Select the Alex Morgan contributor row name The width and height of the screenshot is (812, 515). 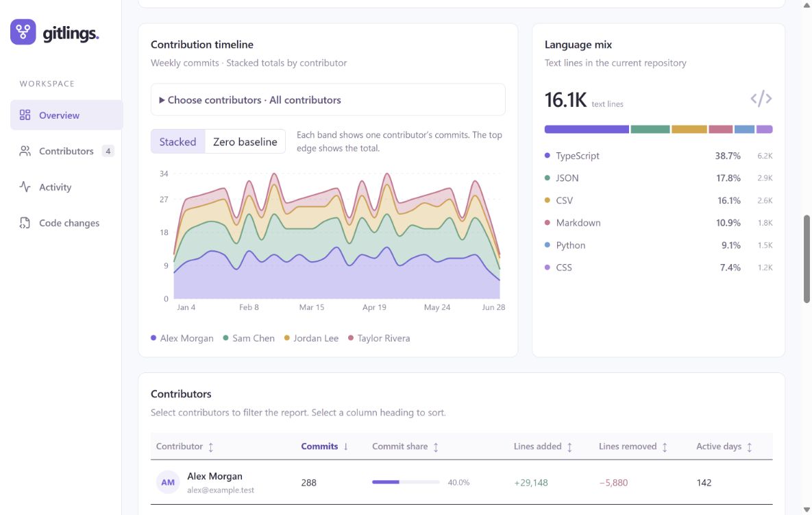click(214, 476)
